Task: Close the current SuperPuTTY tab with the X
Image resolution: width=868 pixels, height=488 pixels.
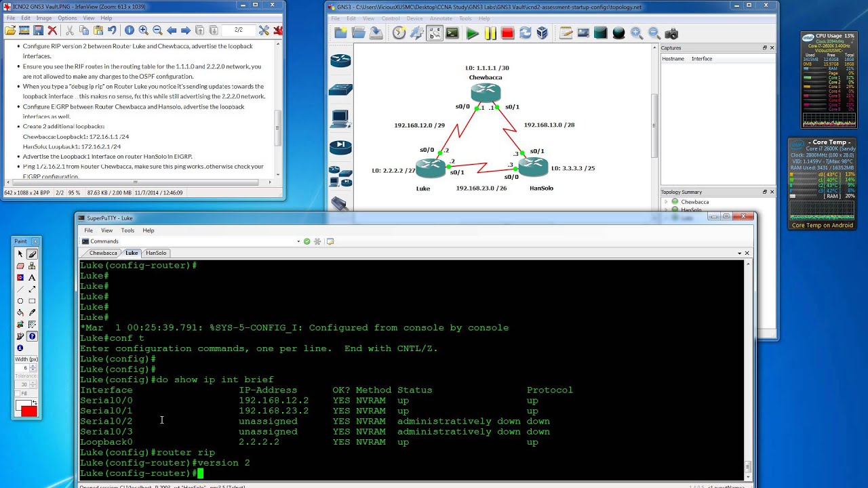Action: tap(747, 253)
